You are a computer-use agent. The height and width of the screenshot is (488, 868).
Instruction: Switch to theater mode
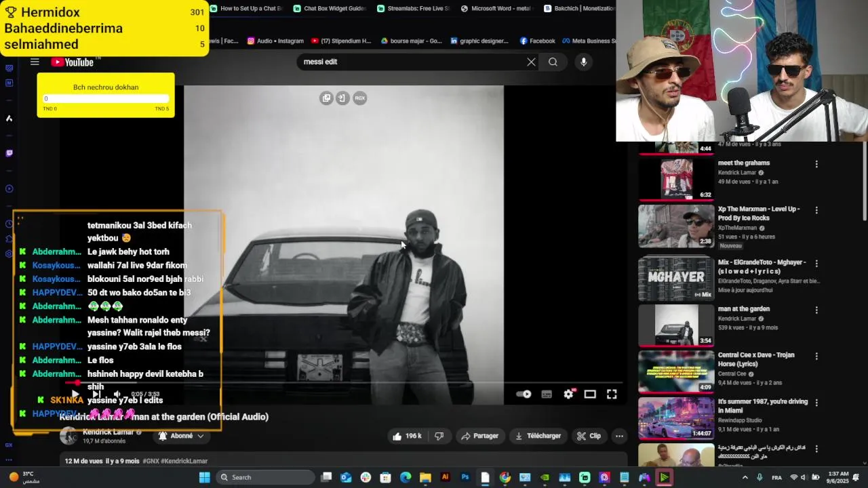pyautogui.click(x=590, y=394)
